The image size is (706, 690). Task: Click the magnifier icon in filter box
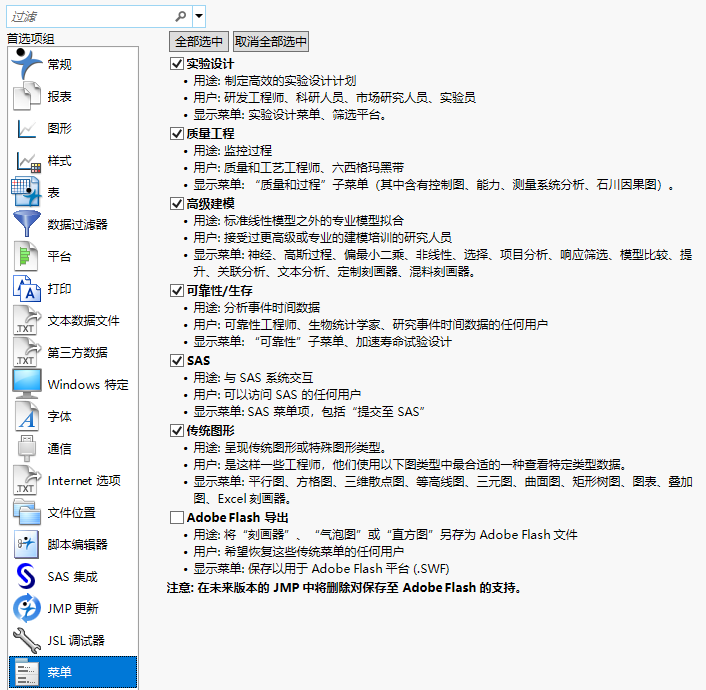181,16
